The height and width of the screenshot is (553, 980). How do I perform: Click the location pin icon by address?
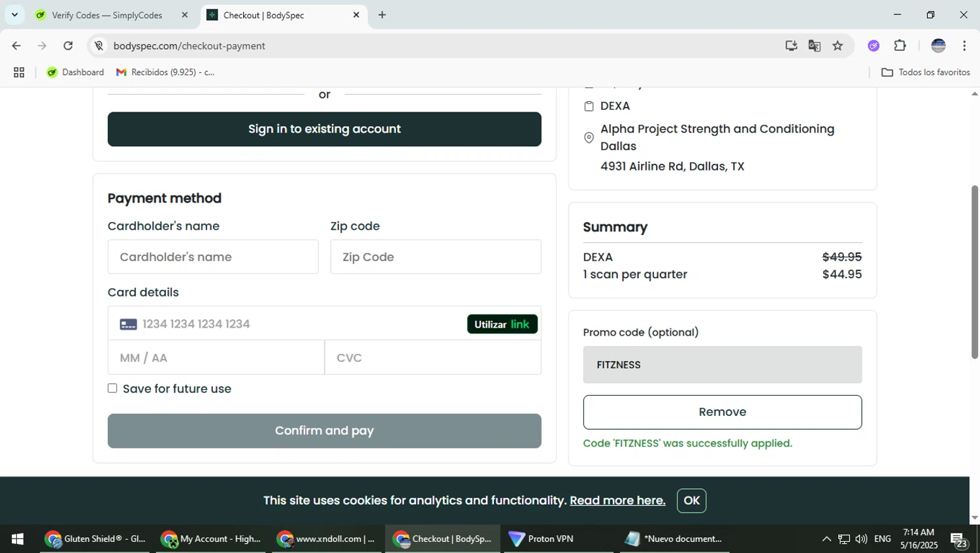pos(589,138)
